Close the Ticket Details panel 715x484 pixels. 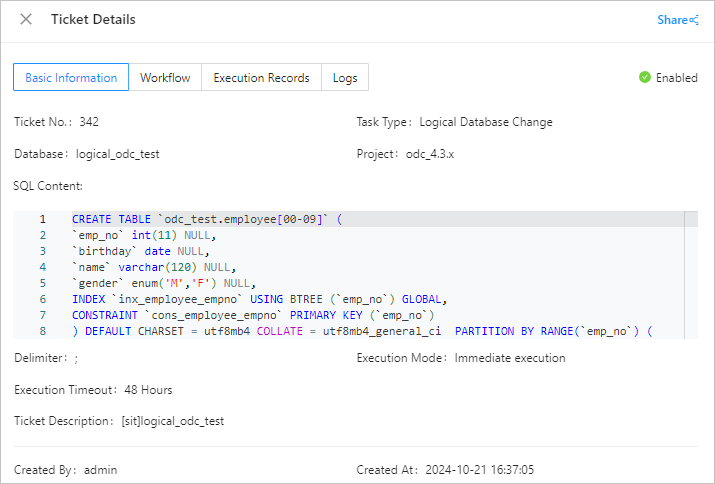[26, 19]
